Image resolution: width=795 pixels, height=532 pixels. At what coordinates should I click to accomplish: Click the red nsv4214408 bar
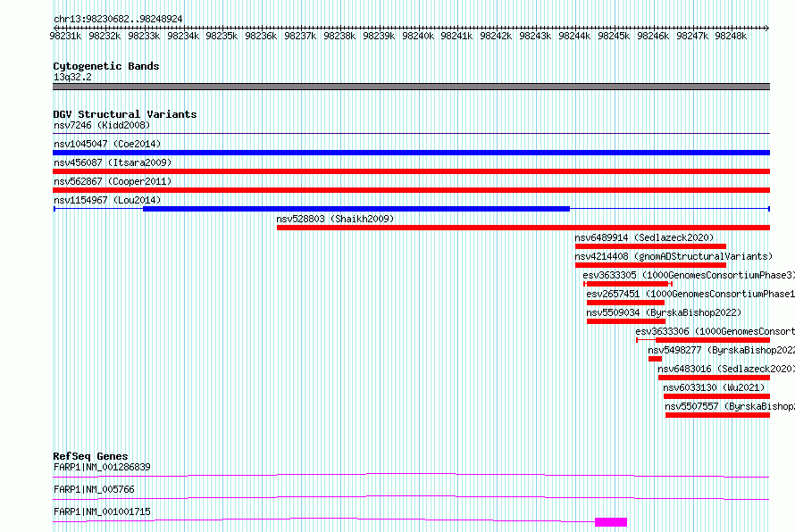[x=650, y=265]
